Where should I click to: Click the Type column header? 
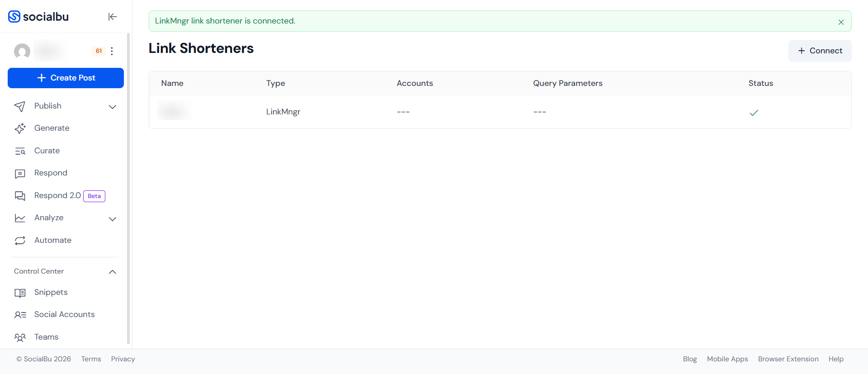[x=276, y=83]
